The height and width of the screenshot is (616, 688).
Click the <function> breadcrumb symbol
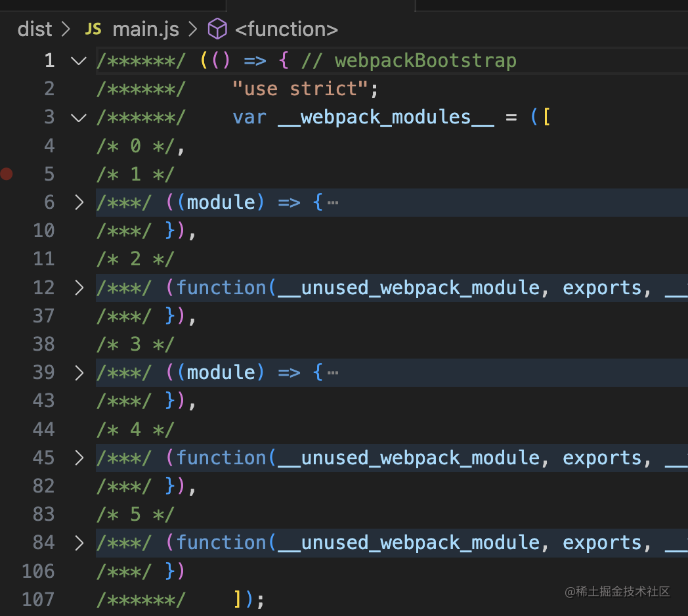pos(286,30)
